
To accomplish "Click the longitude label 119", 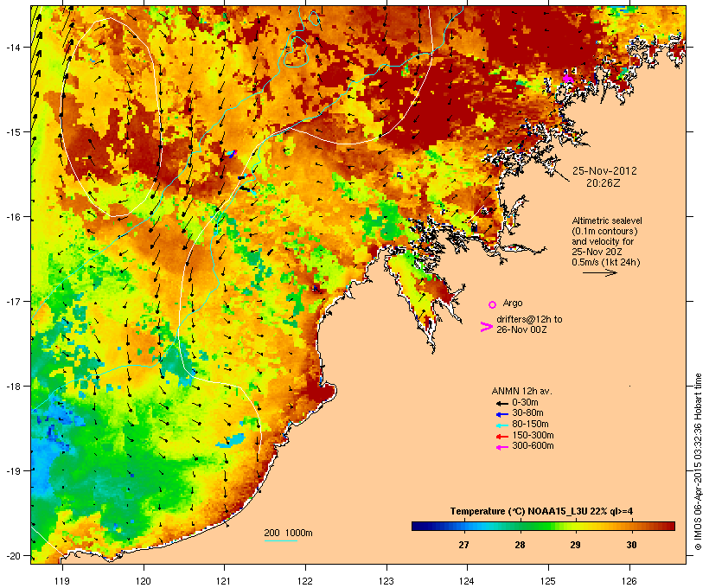I will 62,581.
